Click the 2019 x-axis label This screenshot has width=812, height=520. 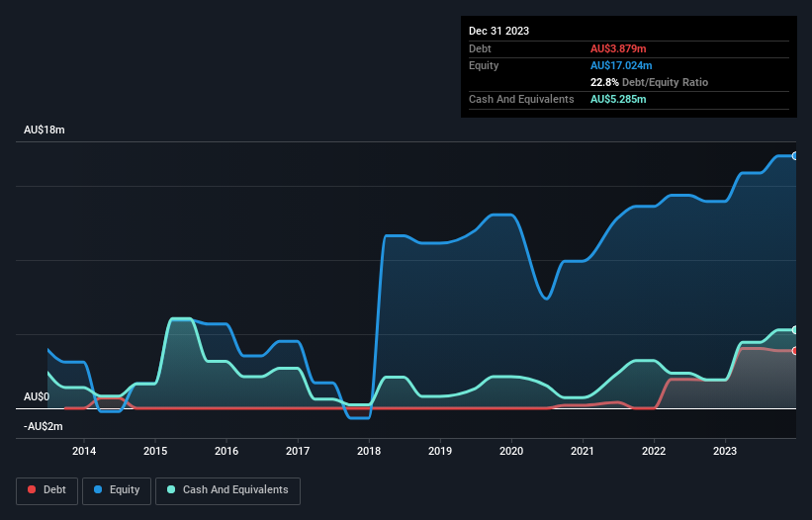pyautogui.click(x=440, y=451)
